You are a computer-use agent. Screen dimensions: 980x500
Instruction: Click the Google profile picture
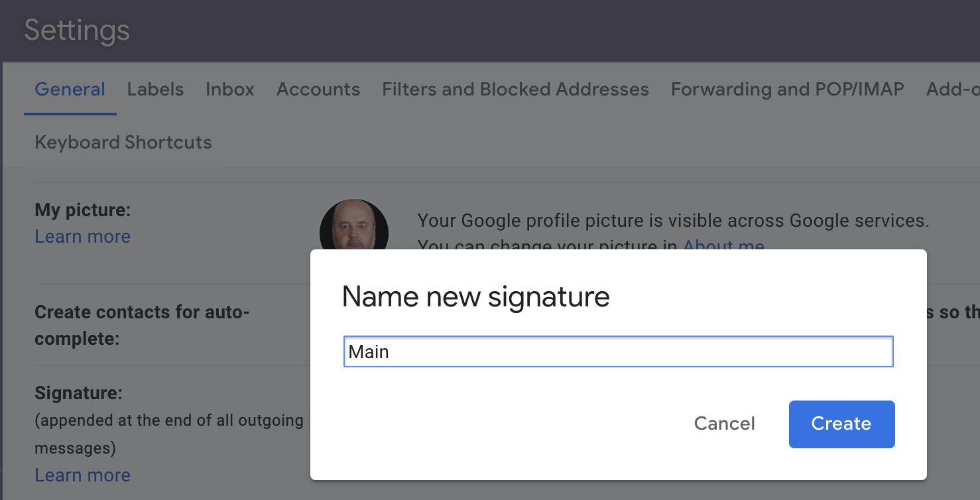tap(353, 225)
